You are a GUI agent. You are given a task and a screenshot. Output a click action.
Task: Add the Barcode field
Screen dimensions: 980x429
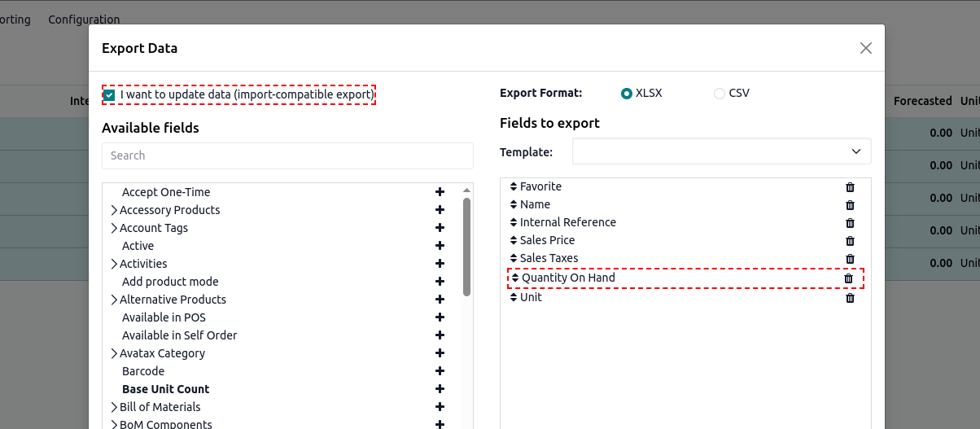pos(440,371)
